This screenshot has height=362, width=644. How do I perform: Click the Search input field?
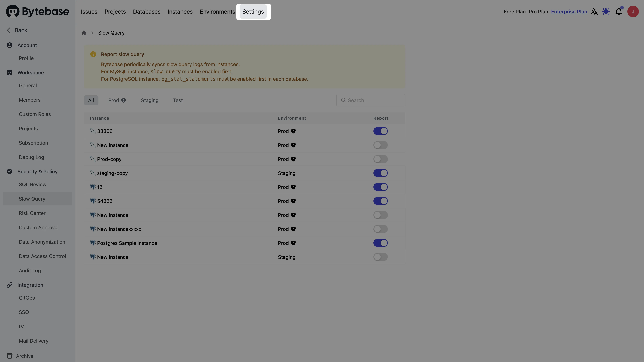coord(371,100)
